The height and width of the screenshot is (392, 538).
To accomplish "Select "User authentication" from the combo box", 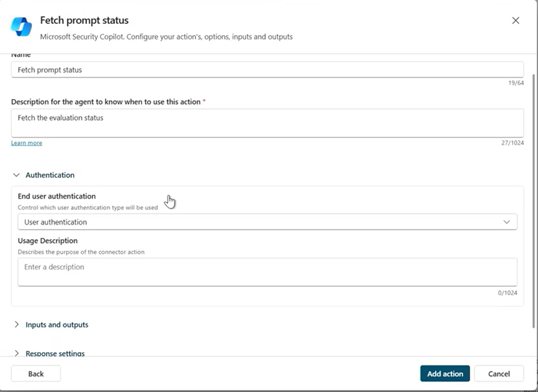I will [266, 221].
